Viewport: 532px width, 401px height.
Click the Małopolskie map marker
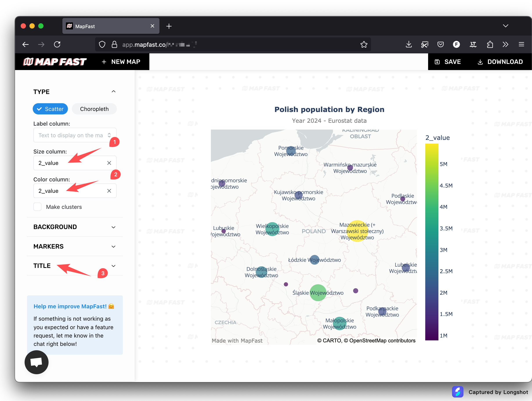(340, 323)
